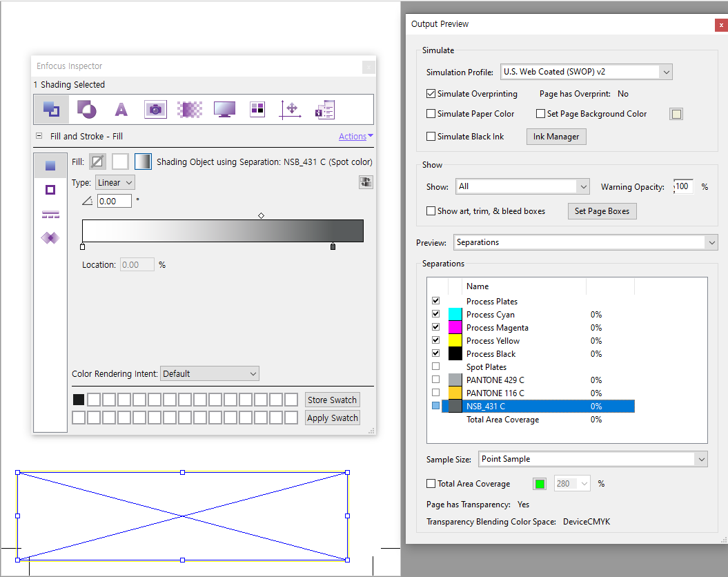Screen dimensions: 728x577
Task: Select the Stroke sub-category outlined square icon
Action: click(x=50, y=190)
